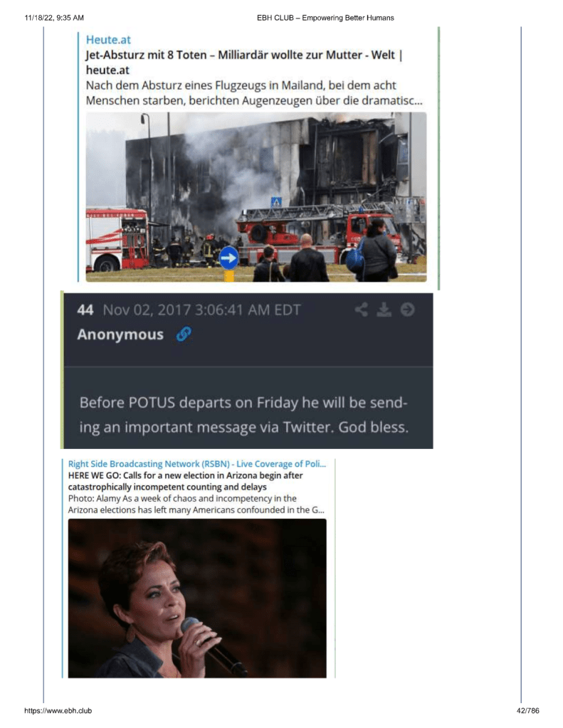Screen dimensions: 563x728
Task: Click the 11/18/22 print date header
Action: coord(54,18)
